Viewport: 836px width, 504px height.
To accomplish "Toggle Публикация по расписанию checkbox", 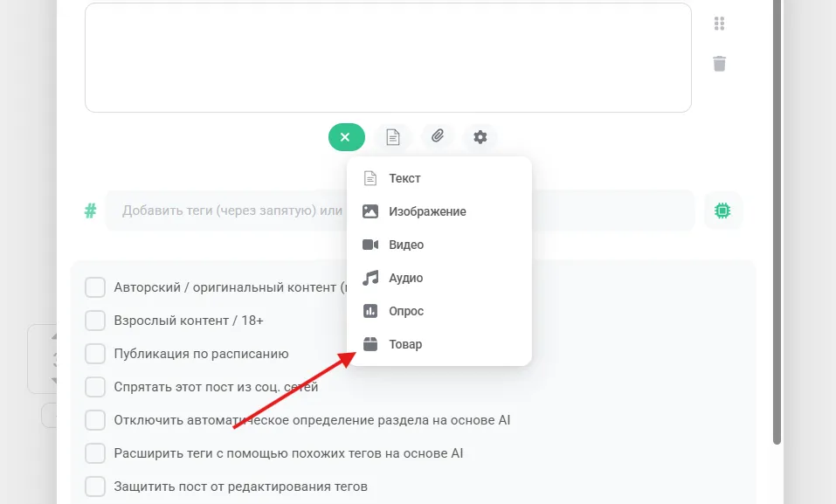I will pos(95,354).
